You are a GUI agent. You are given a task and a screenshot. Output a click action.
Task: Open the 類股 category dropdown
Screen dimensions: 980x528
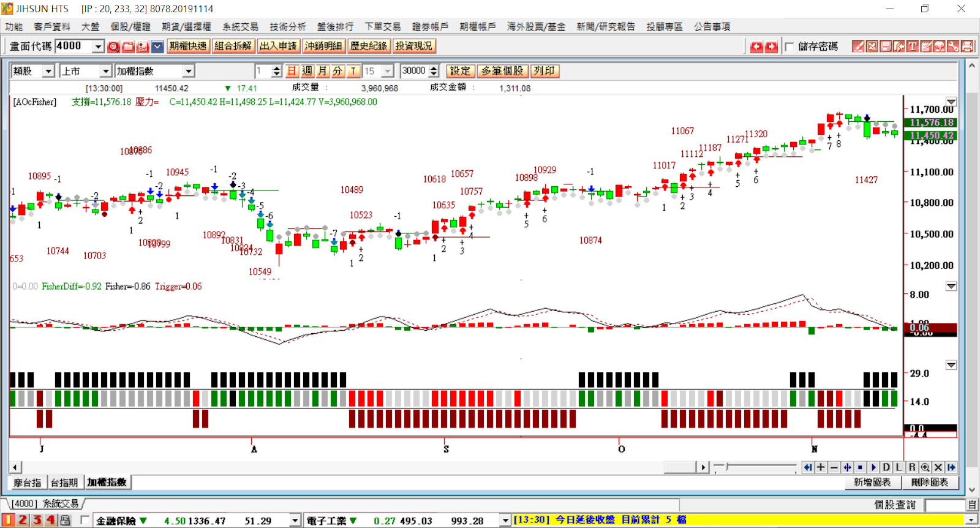[48, 71]
